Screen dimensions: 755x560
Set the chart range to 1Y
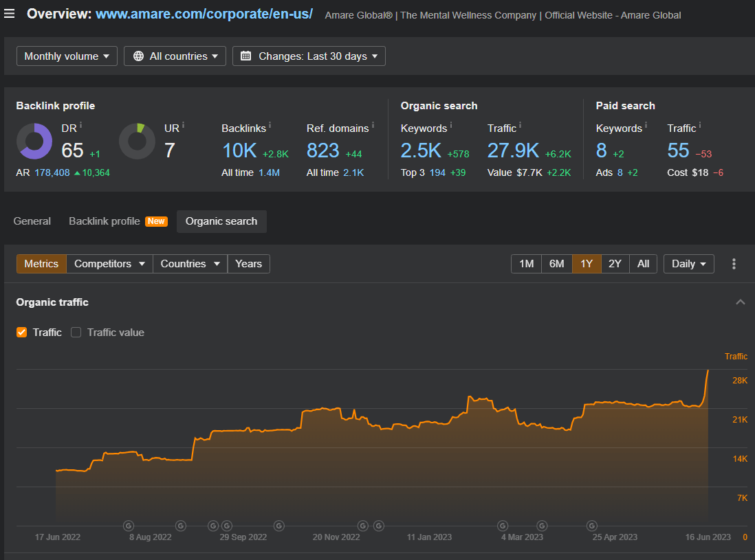pos(587,264)
